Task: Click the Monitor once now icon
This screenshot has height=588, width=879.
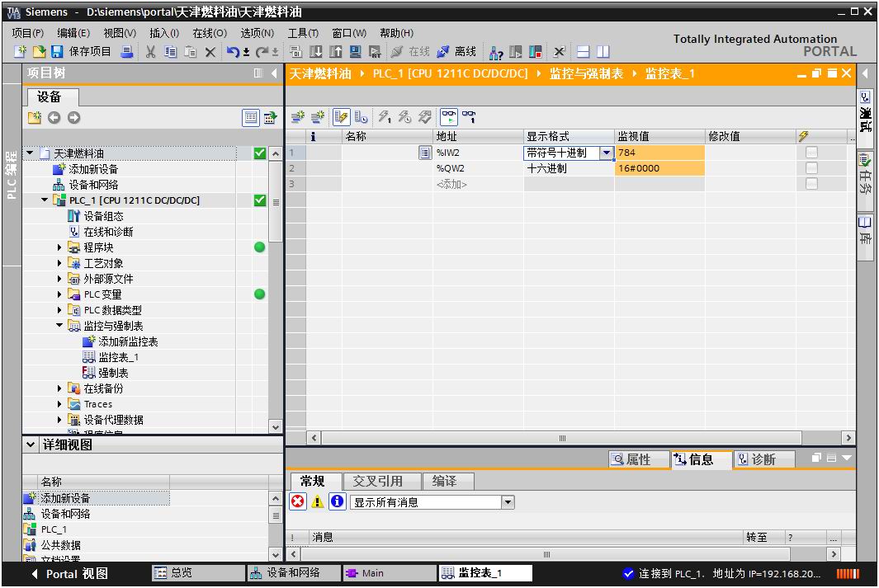Action: point(468,117)
